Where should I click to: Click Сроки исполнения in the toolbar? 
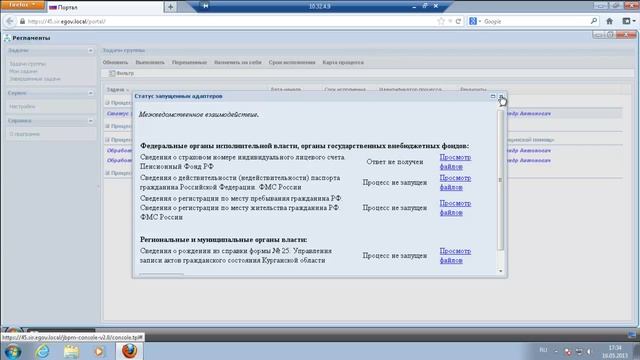pos(292,62)
